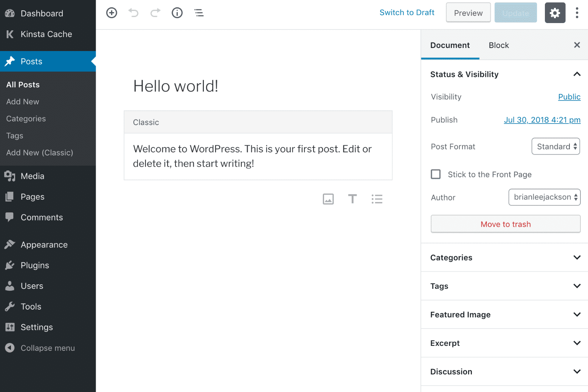Screen dimensions: 588x392
Task: Enable Stick to the Front Page
Action: [x=436, y=174]
